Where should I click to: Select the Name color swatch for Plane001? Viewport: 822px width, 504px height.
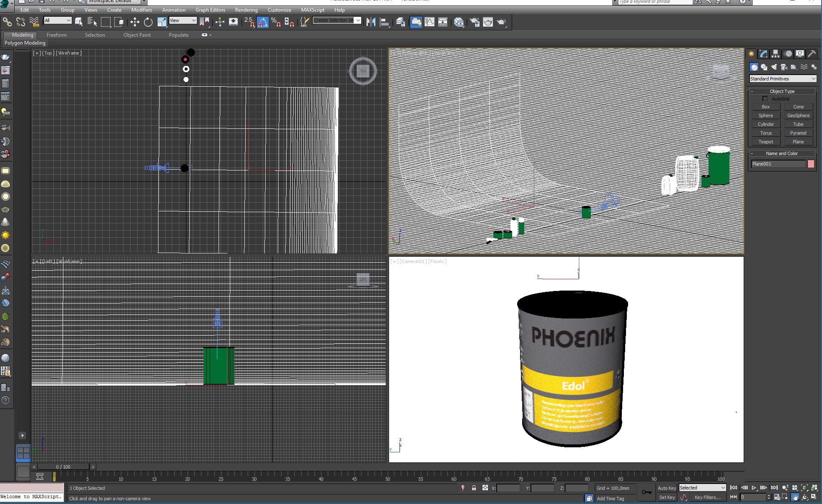click(812, 163)
